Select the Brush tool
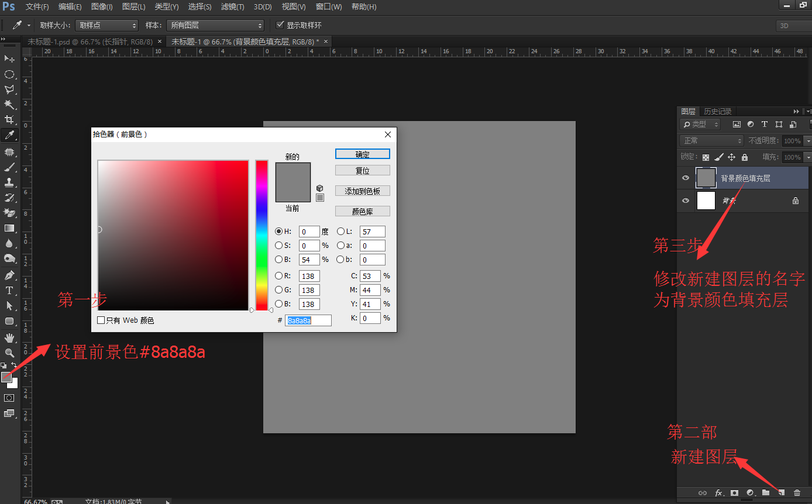The height and width of the screenshot is (504, 812). pos(9,167)
